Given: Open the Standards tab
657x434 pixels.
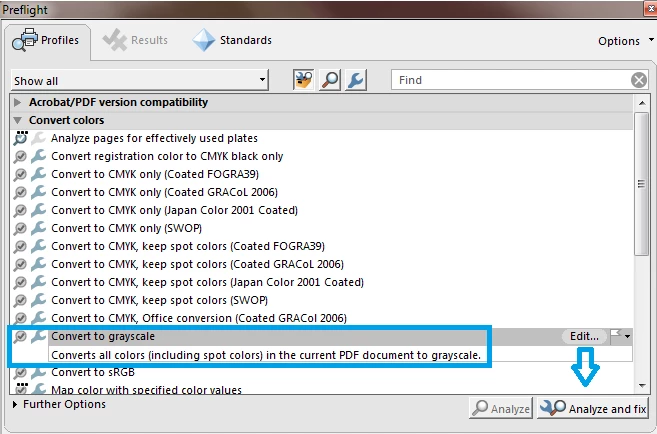Looking at the screenshot, I should 233,41.
